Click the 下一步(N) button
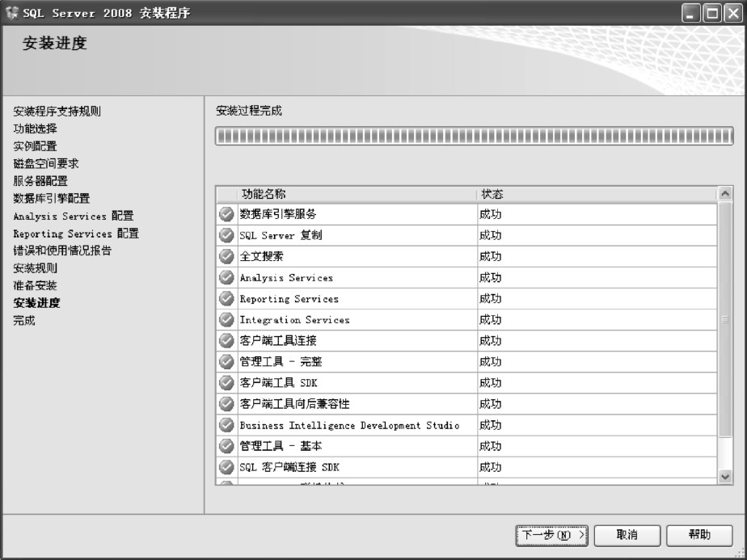The height and width of the screenshot is (560, 747). click(551, 535)
